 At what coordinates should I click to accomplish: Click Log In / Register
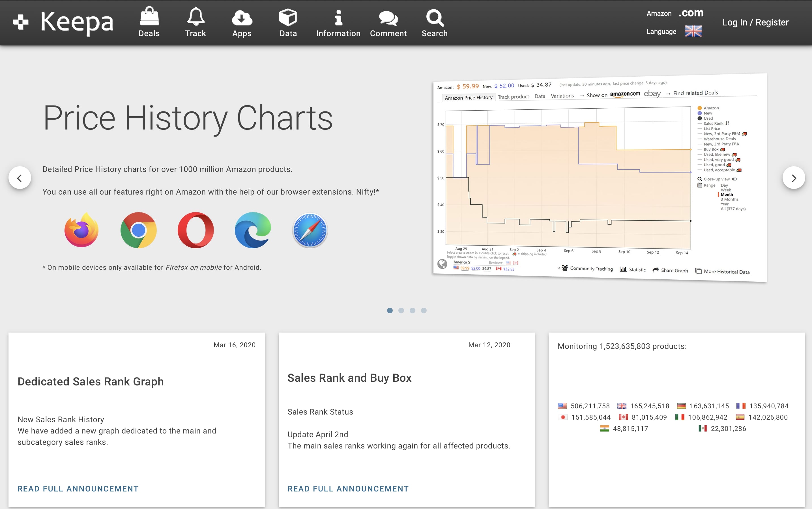(x=755, y=22)
